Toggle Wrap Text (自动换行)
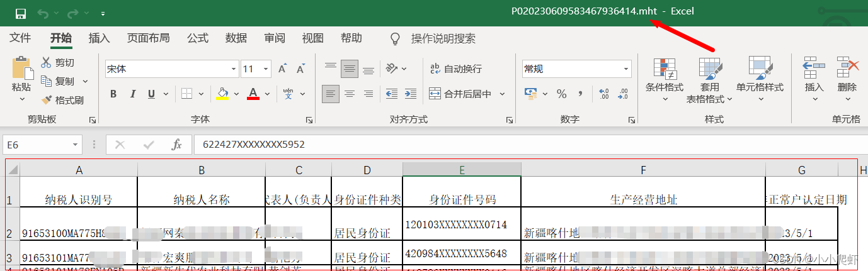This screenshot has height=271, width=868. point(455,69)
